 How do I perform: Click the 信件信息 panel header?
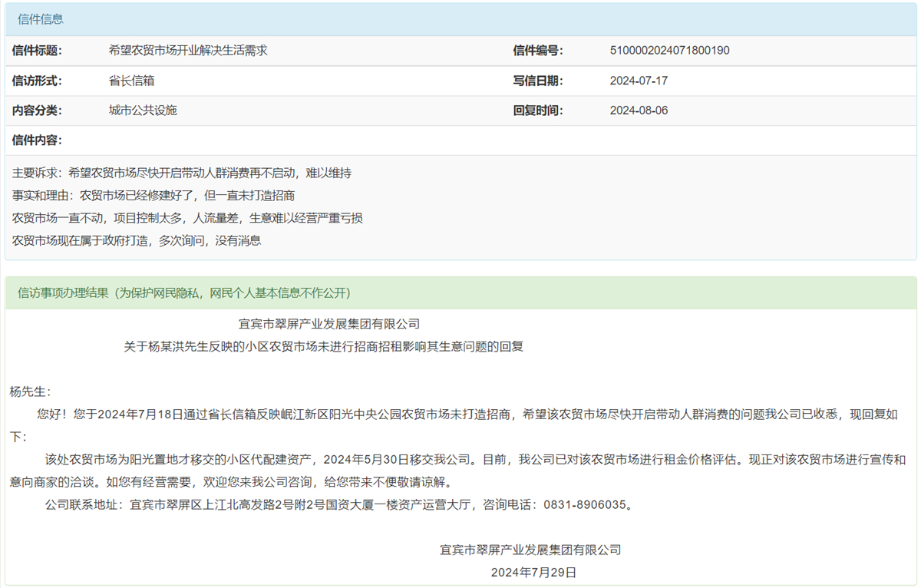[x=460, y=19]
